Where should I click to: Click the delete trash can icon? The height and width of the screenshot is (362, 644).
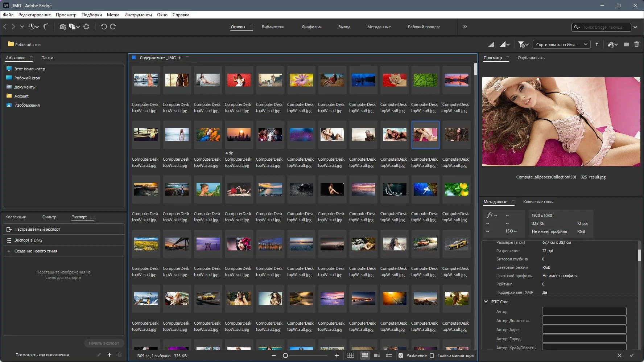tap(636, 44)
